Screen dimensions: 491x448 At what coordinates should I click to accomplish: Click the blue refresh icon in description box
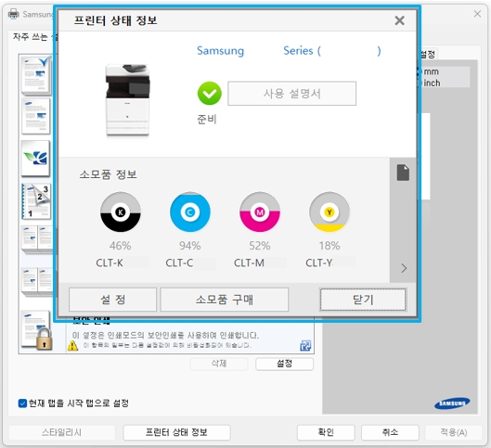point(305,346)
